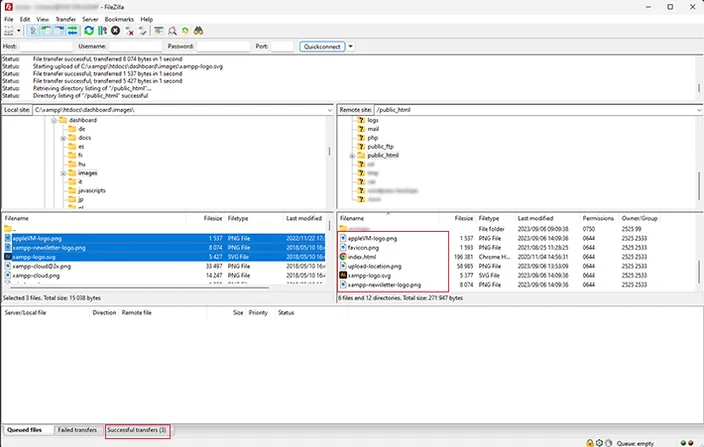Open the Site Manager dropdown arrow
This screenshot has width=704, height=447.
19,31
